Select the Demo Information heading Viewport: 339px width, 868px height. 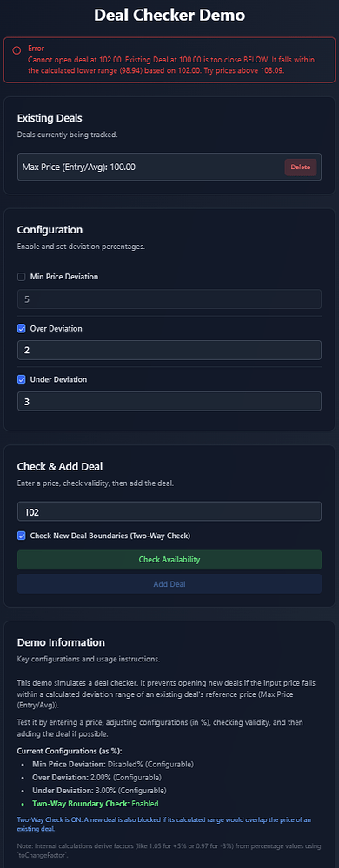tap(61, 642)
